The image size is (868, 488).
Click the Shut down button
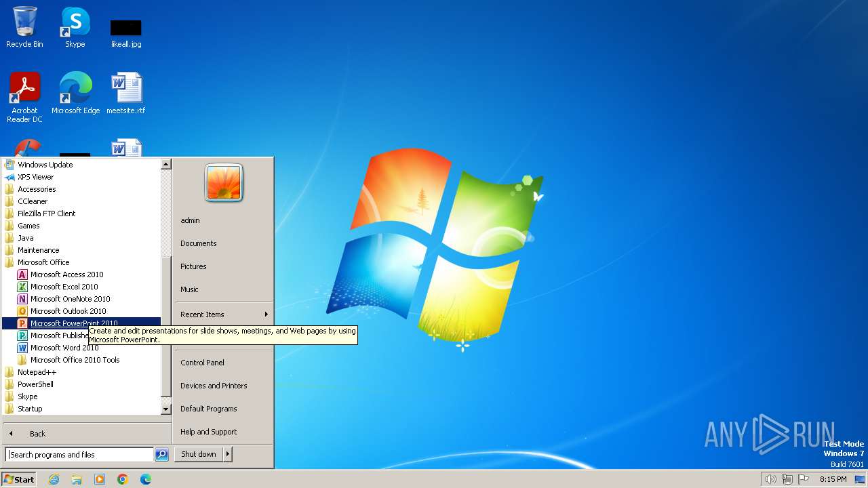tap(199, 454)
